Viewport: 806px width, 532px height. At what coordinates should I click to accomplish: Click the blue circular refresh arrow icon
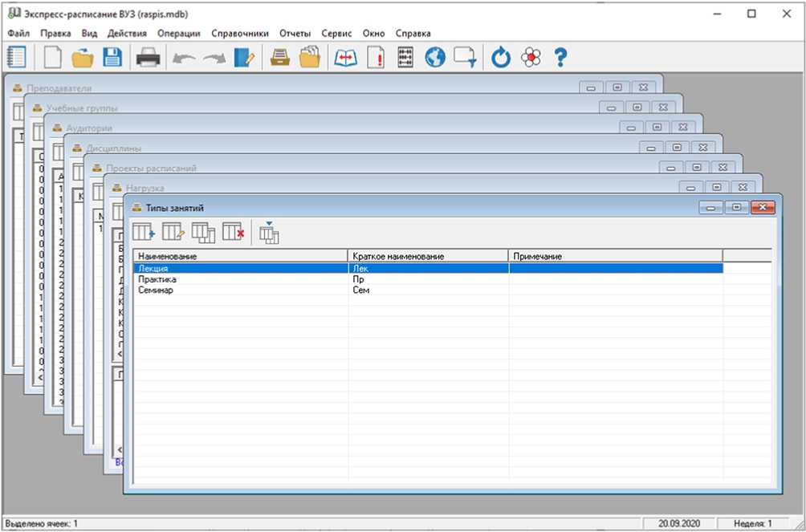point(501,58)
